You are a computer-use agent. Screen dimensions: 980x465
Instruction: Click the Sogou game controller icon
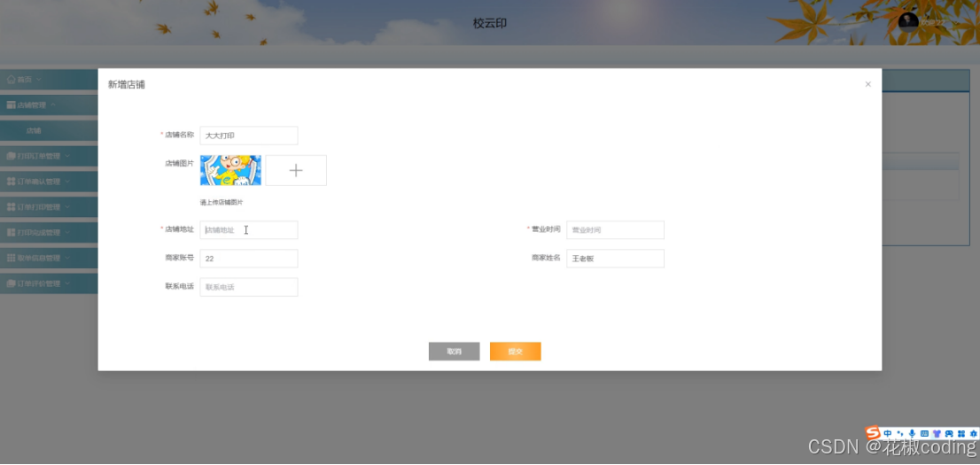pyautogui.click(x=949, y=433)
